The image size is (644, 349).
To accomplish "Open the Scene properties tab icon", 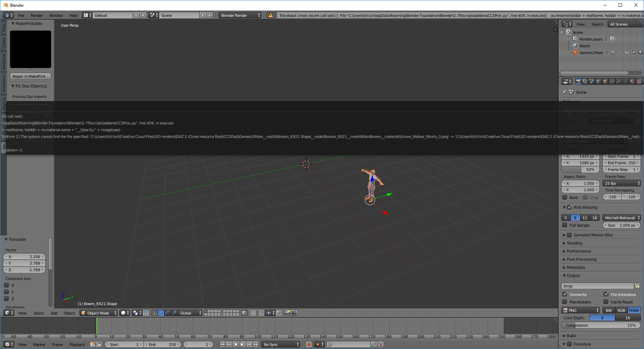I will click(x=592, y=81).
